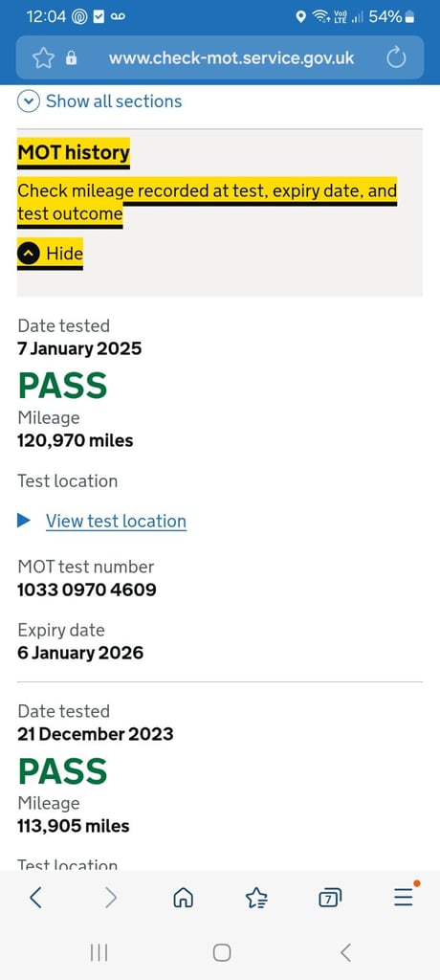Image resolution: width=440 pixels, height=980 pixels.
Task: Tap the check-mot.service.gov.uk address field
Action: coord(231,58)
